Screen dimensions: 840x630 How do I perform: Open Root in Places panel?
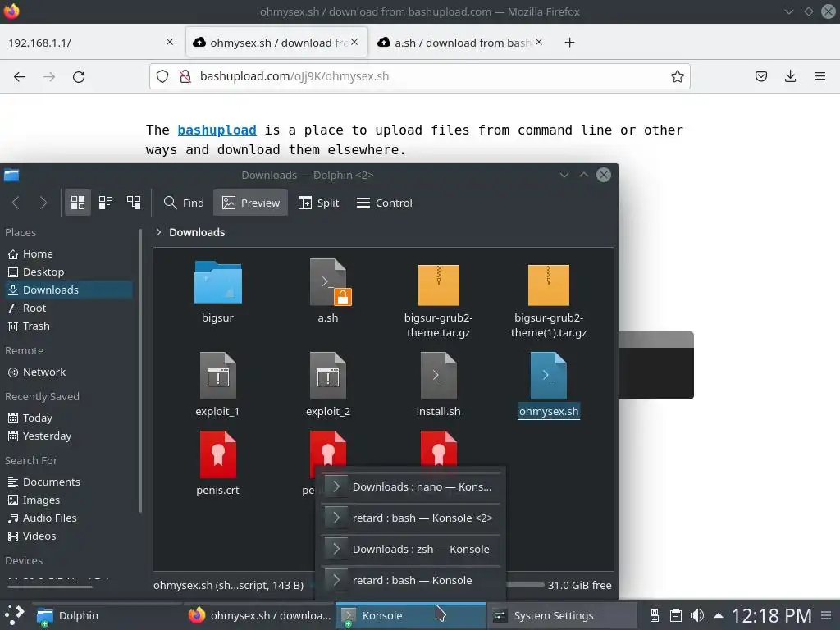[x=69, y=308]
